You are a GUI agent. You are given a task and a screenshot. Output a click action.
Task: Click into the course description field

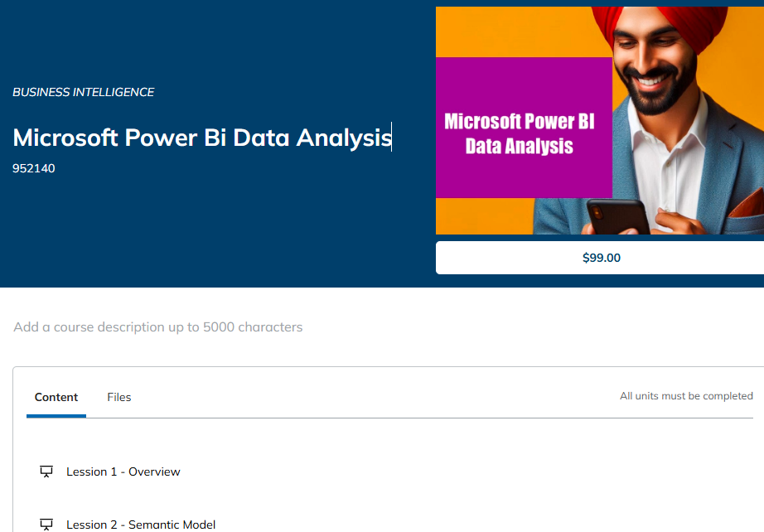tap(158, 326)
